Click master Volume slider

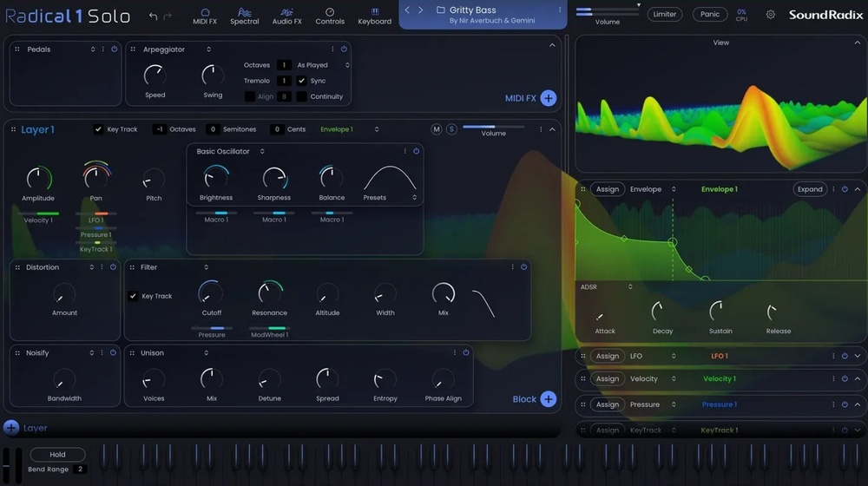pos(608,11)
